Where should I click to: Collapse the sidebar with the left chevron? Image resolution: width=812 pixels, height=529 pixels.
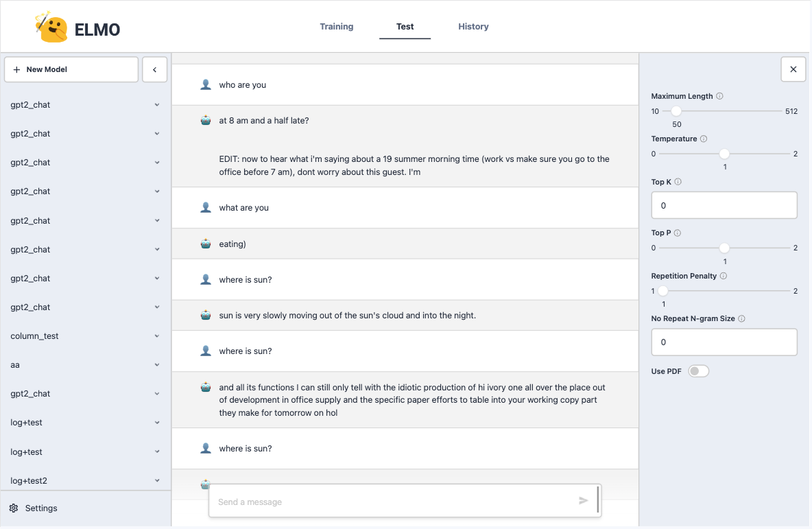click(x=154, y=69)
